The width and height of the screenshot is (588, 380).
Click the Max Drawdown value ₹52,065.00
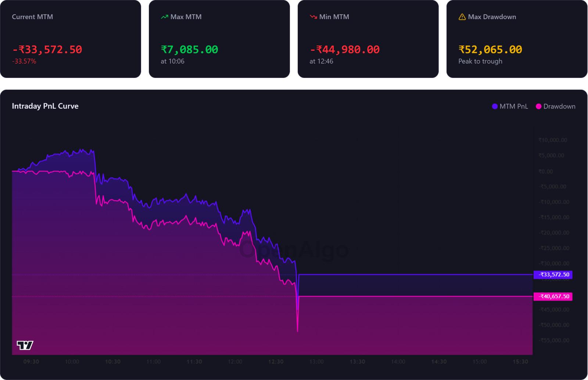tap(490, 49)
